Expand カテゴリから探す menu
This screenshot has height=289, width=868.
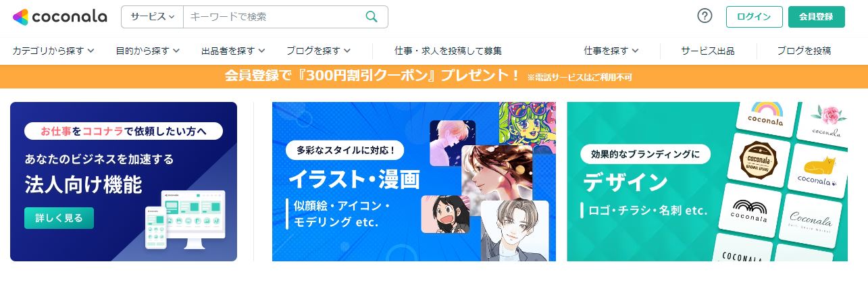pyautogui.click(x=53, y=51)
